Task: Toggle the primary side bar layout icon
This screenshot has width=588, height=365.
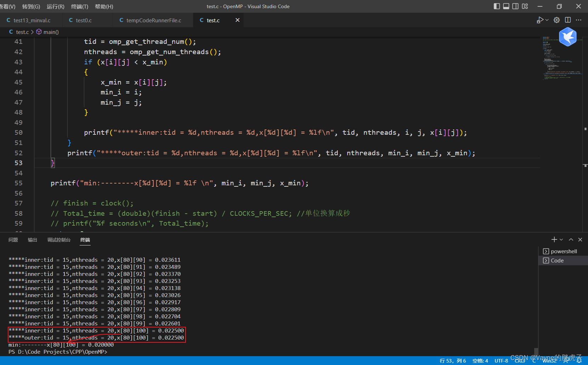Action: pos(497,6)
